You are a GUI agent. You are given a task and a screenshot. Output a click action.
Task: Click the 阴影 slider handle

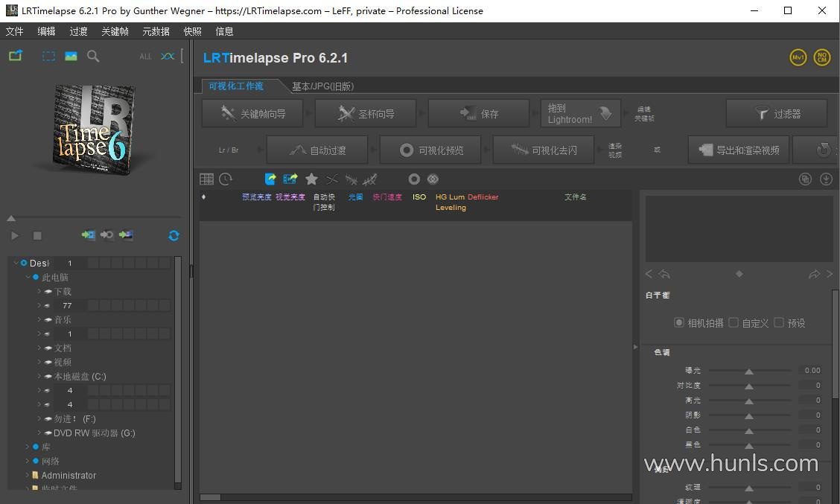click(749, 415)
